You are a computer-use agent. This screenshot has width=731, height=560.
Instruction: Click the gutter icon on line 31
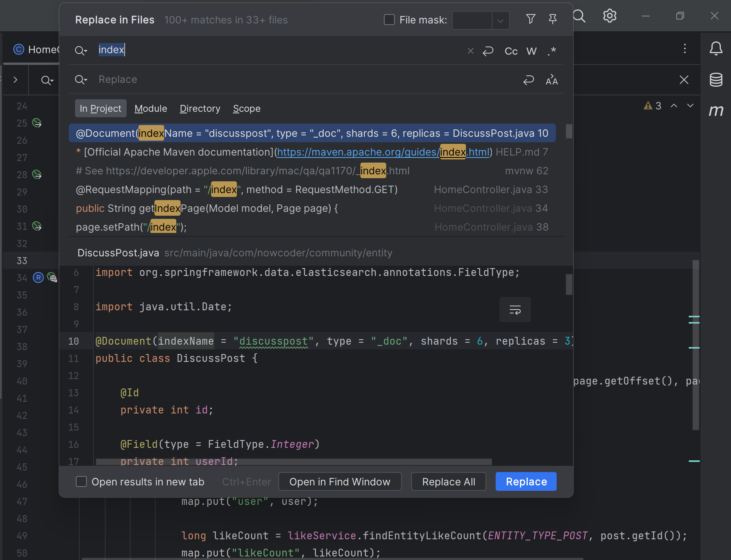pyautogui.click(x=37, y=226)
